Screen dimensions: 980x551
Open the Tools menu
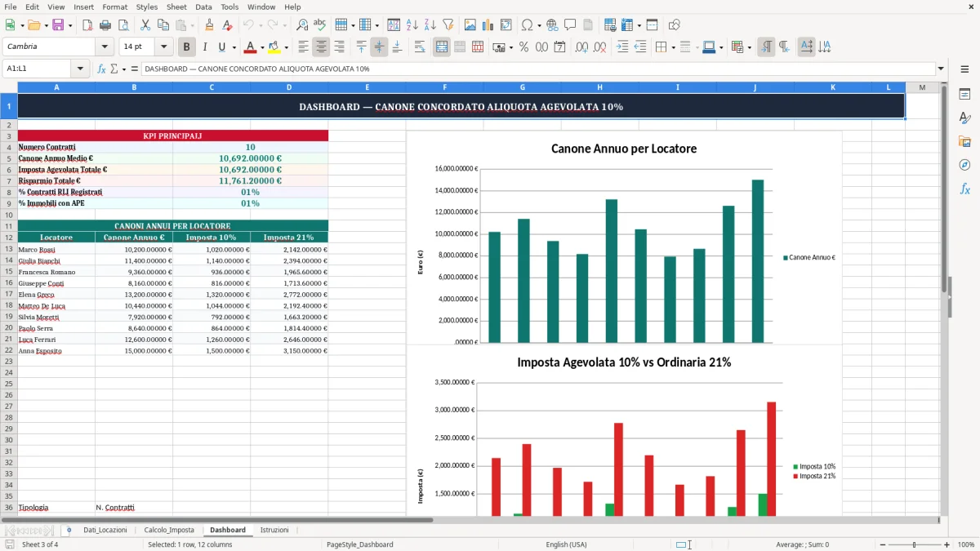point(229,7)
